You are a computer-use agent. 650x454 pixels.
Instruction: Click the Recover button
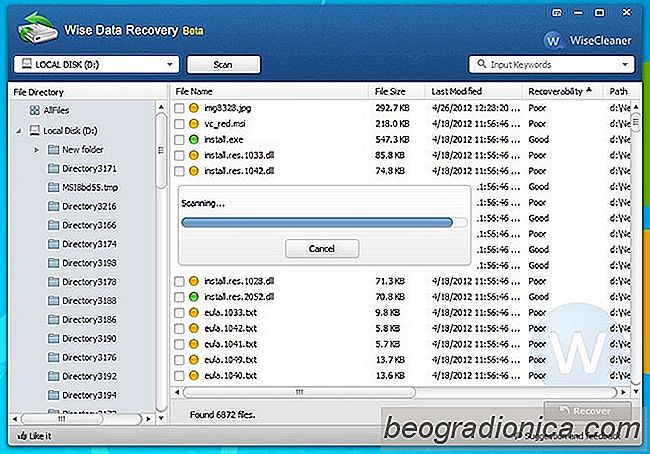pos(587,410)
